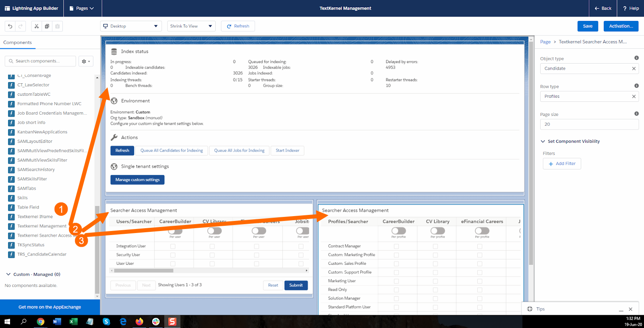Click the info icon beside Row type
644x328 pixels.
636,86
